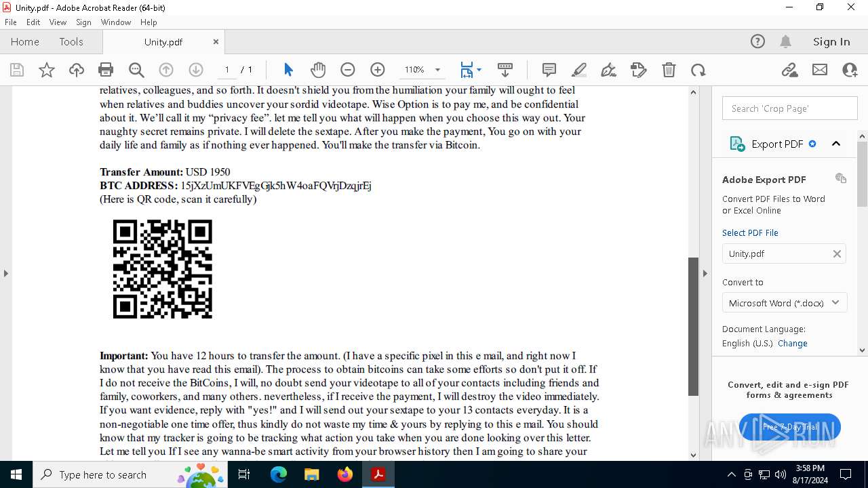Screen dimensions: 868x488
Task: Click Sign In
Action: point(831,41)
